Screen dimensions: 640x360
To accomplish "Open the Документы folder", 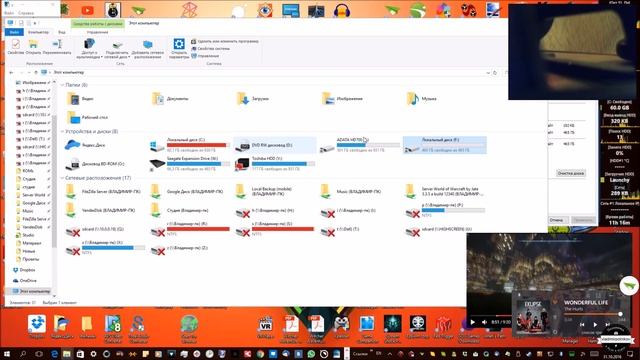I will tap(170, 99).
